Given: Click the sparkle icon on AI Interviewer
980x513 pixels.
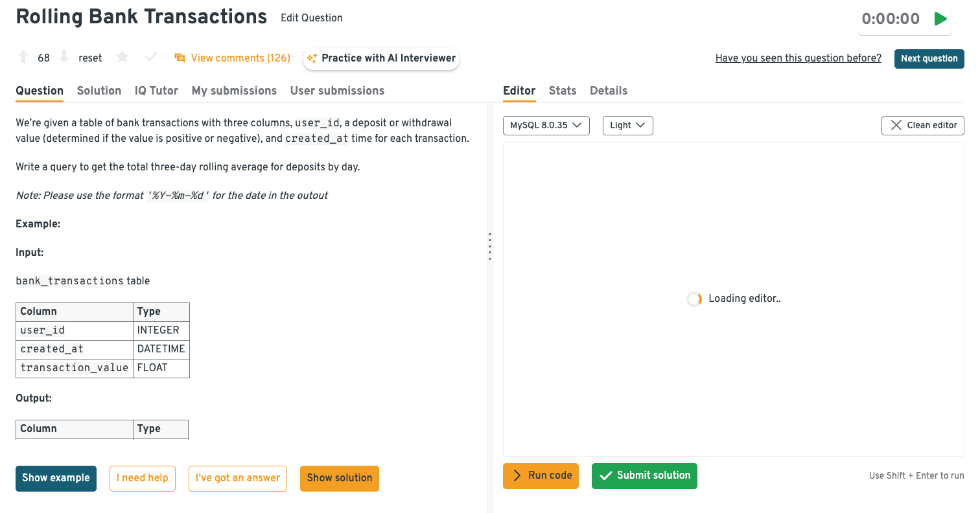Looking at the screenshot, I should (312, 58).
